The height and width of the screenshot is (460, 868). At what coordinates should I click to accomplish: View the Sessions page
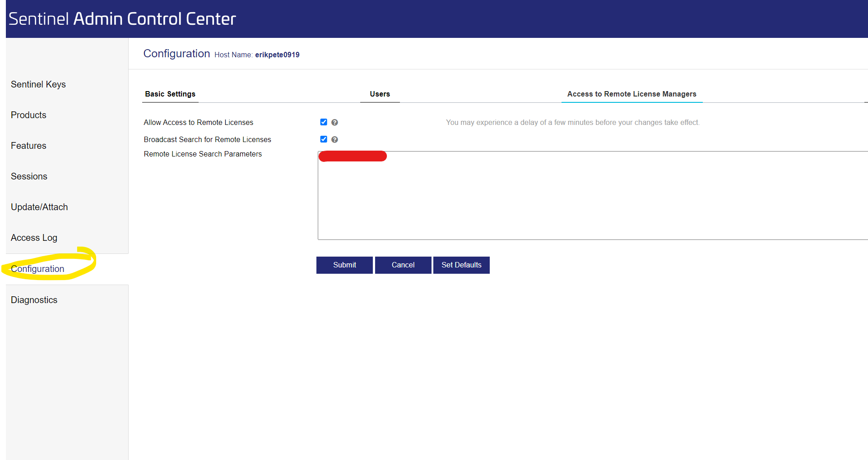point(29,176)
